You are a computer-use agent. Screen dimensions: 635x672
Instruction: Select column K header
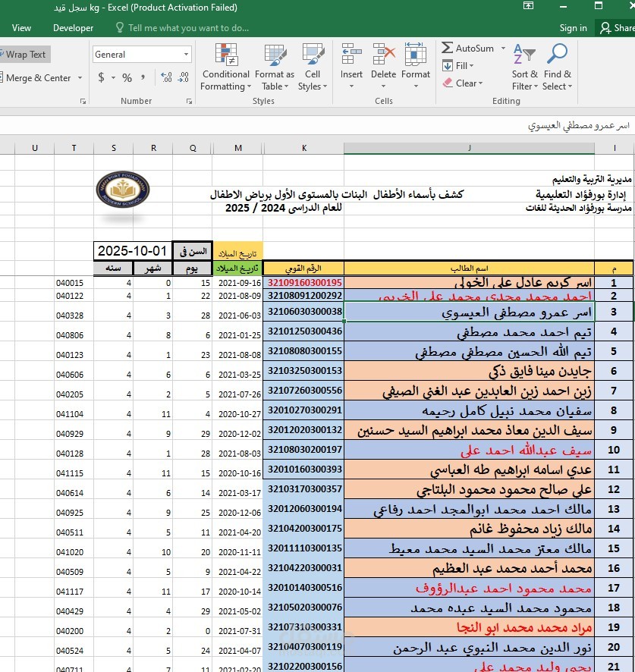[303, 148]
